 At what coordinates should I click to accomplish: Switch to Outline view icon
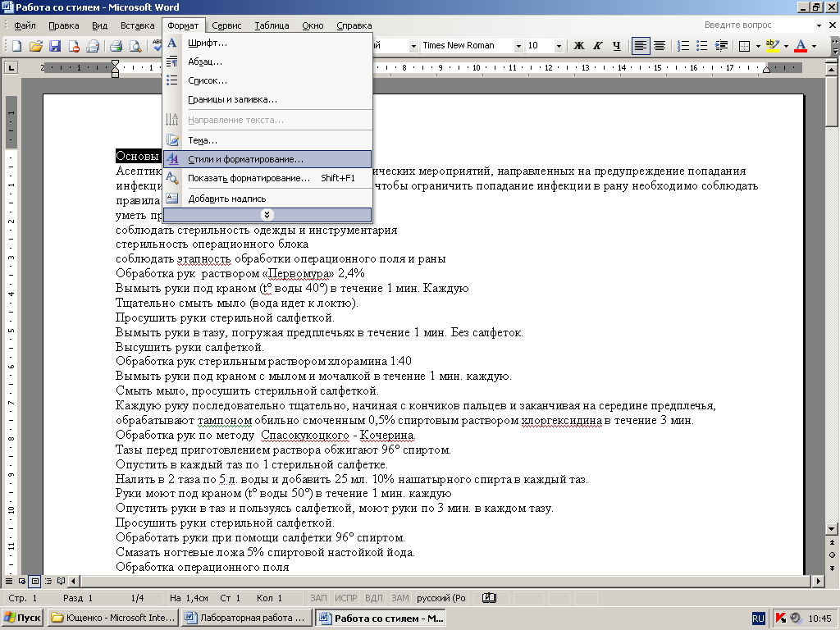[48, 582]
